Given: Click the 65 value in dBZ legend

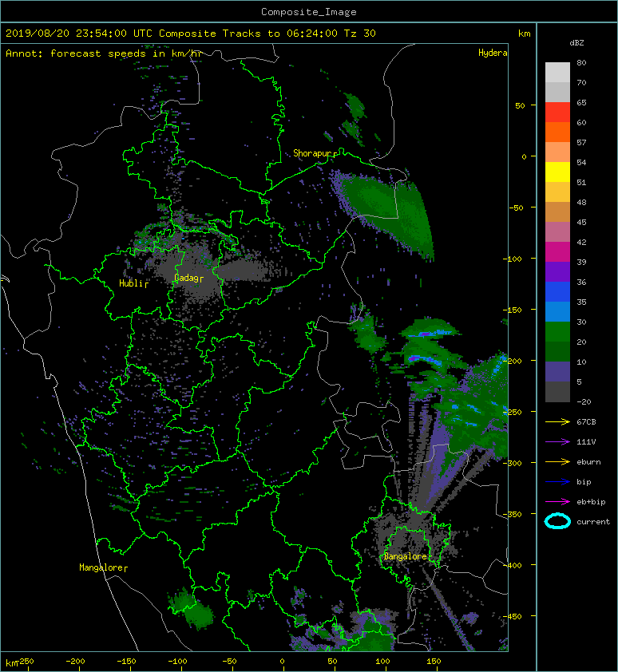Looking at the screenshot, I should [x=581, y=102].
